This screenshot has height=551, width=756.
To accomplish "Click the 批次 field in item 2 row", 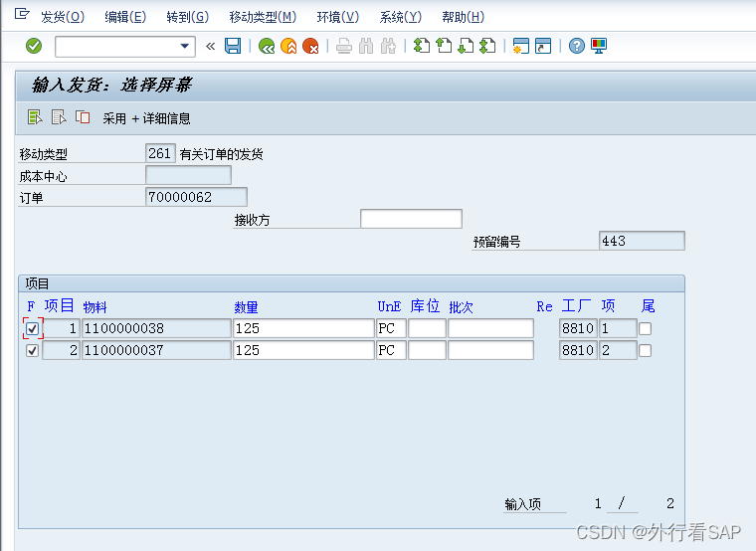I will (x=490, y=350).
